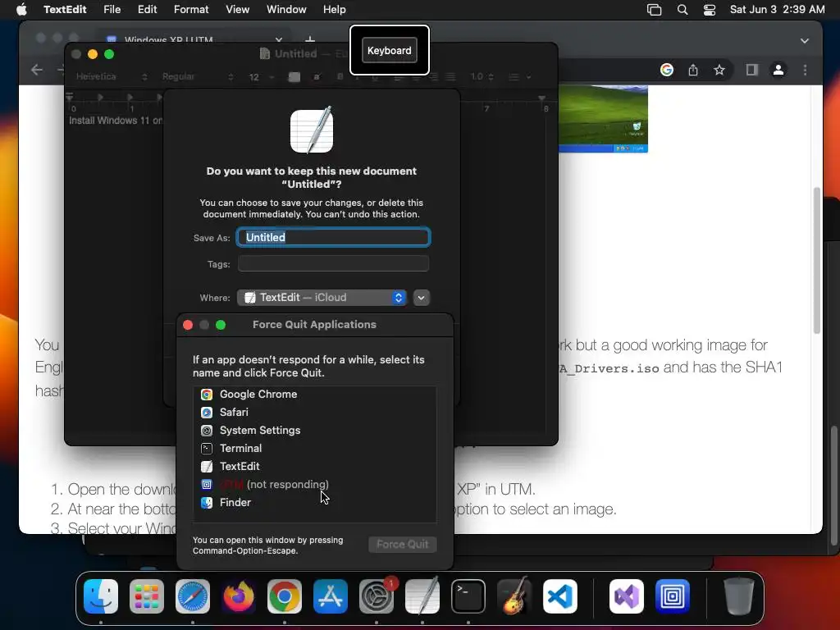Open Chrome profile avatar

(778, 70)
